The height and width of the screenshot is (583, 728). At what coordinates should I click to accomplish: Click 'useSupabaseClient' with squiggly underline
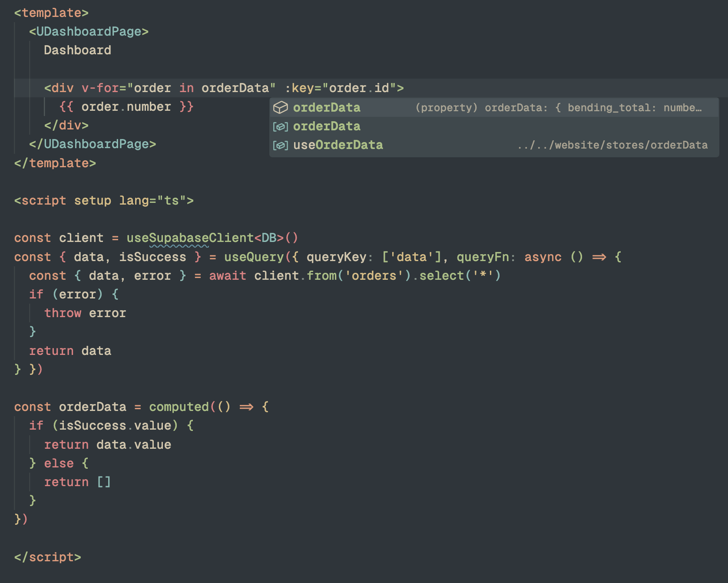[190, 238]
